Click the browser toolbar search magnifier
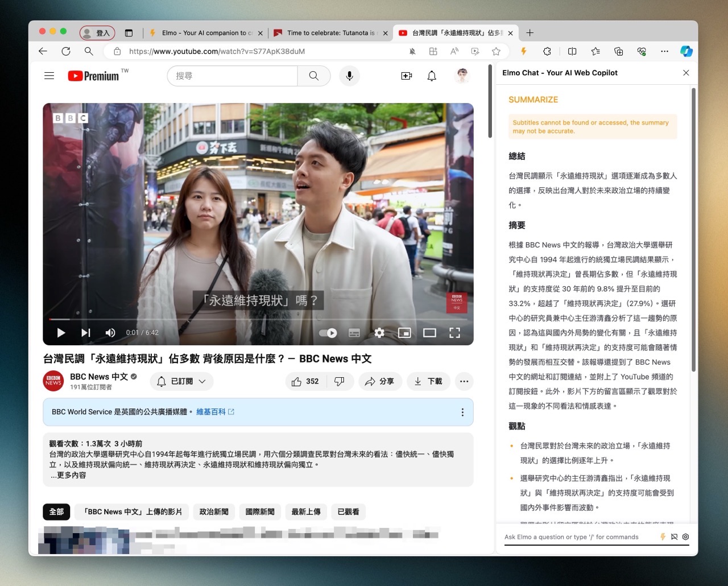 tap(89, 51)
